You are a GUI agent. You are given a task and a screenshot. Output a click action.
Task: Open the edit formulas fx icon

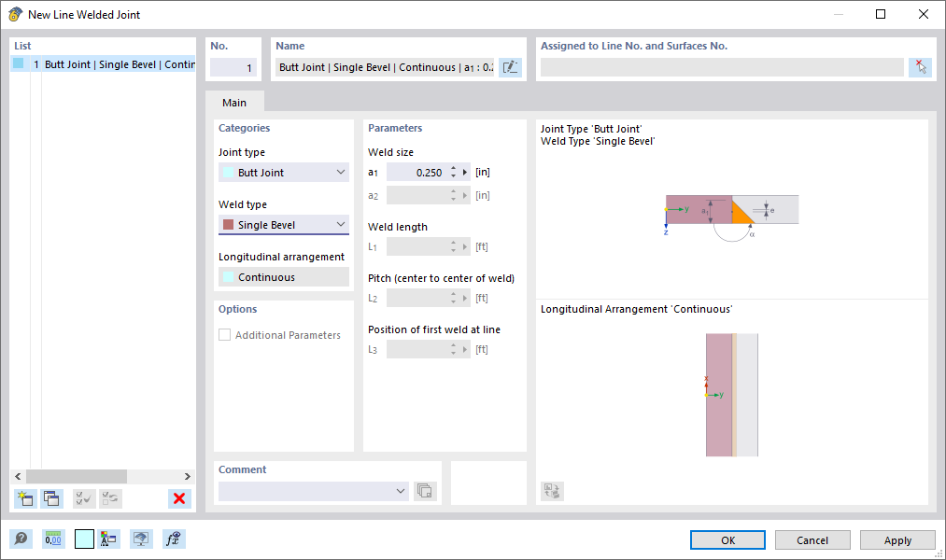[173, 539]
